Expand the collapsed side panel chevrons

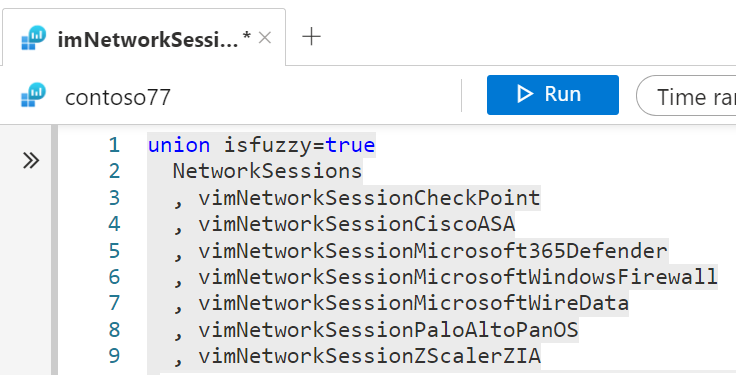31,161
